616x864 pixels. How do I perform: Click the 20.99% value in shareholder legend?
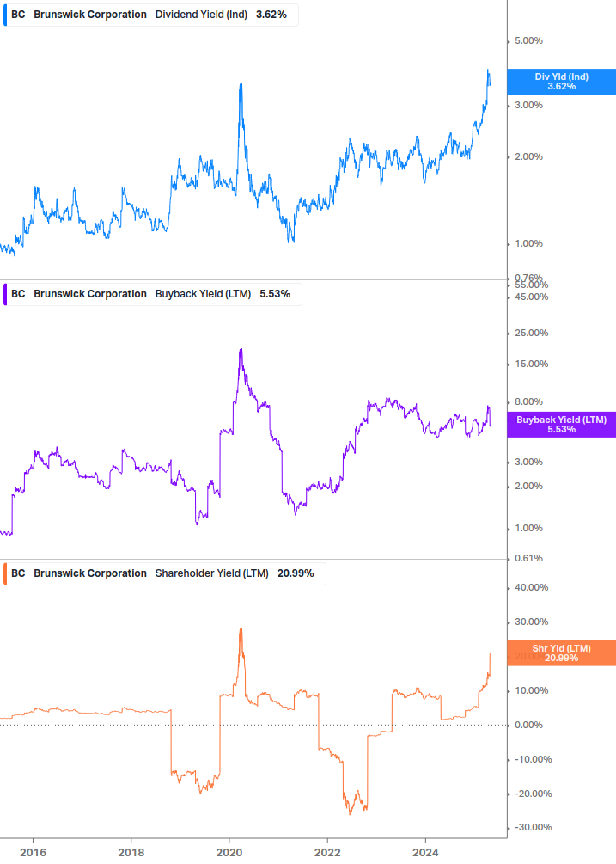(296, 573)
